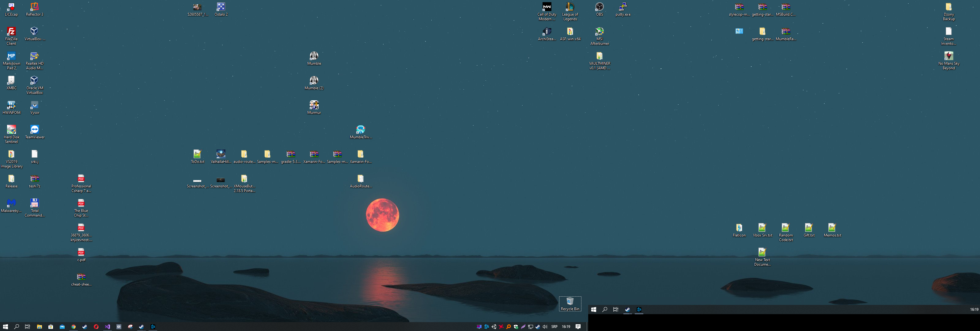Select The Blue Chip PDF file
This screenshot has height=331, width=980.
[x=81, y=208]
